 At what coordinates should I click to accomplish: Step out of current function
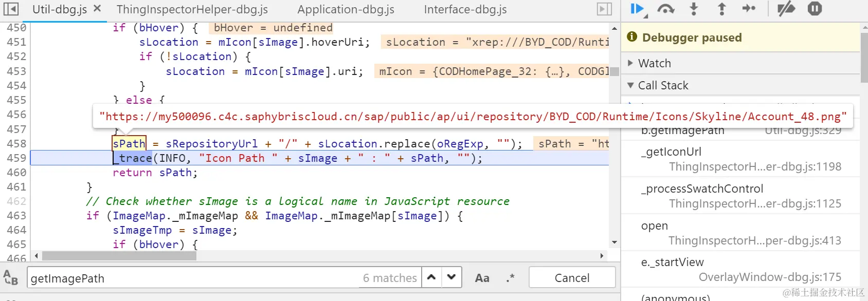721,9
